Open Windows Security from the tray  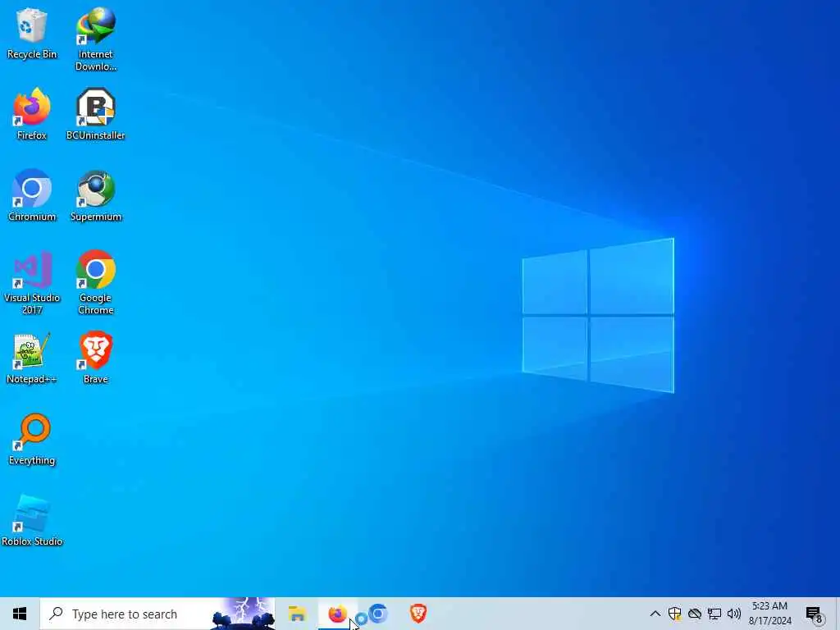(x=674, y=614)
